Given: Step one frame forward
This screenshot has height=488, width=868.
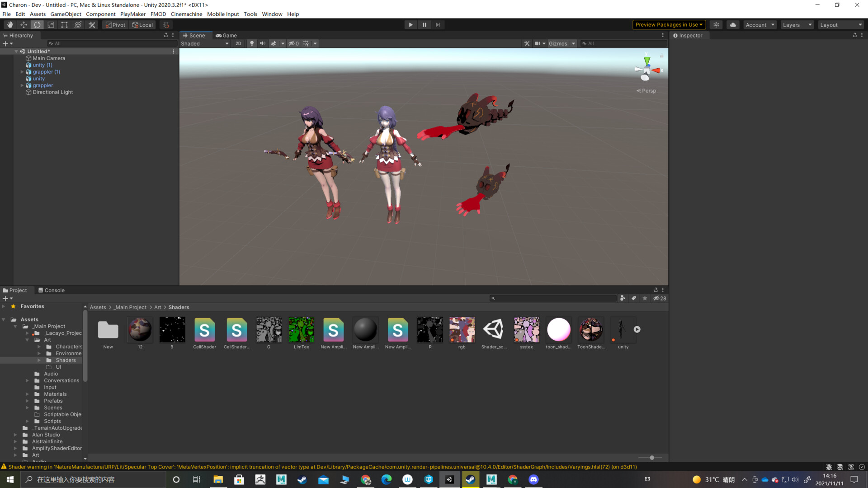Looking at the screenshot, I should 438,25.
